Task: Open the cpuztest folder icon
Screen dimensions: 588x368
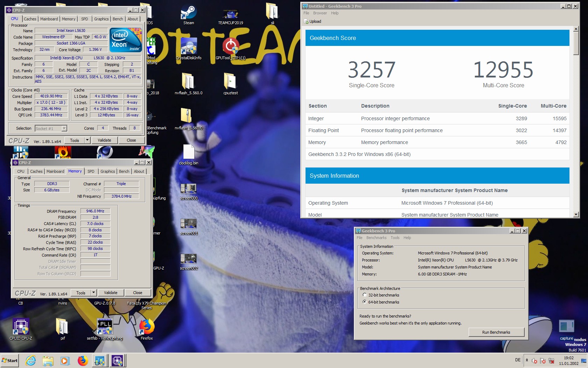Action: point(230,84)
